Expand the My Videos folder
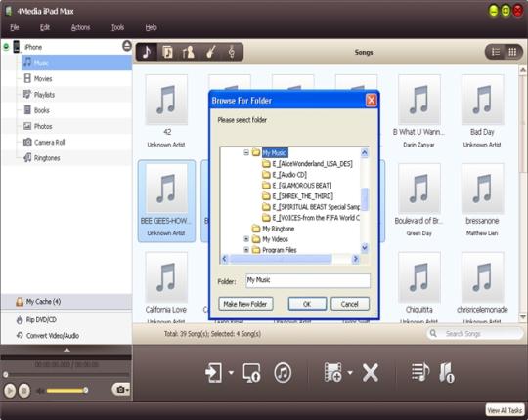528x420 pixels. (x=246, y=239)
